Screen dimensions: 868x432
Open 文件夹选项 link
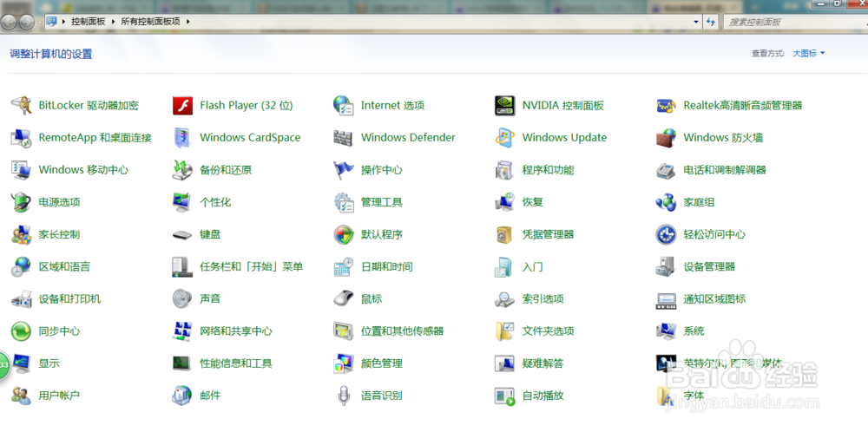pyautogui.click(x=548, y=331)
